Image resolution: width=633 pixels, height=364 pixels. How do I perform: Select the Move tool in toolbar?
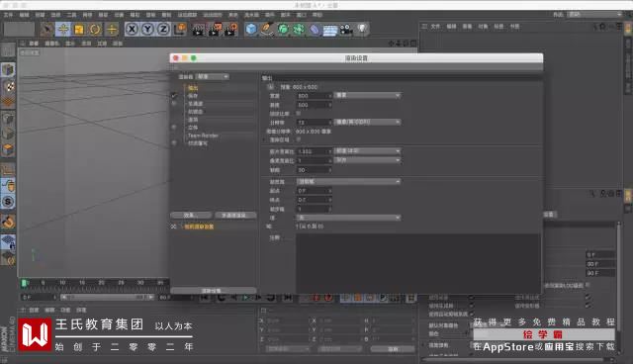pos(63,29)
